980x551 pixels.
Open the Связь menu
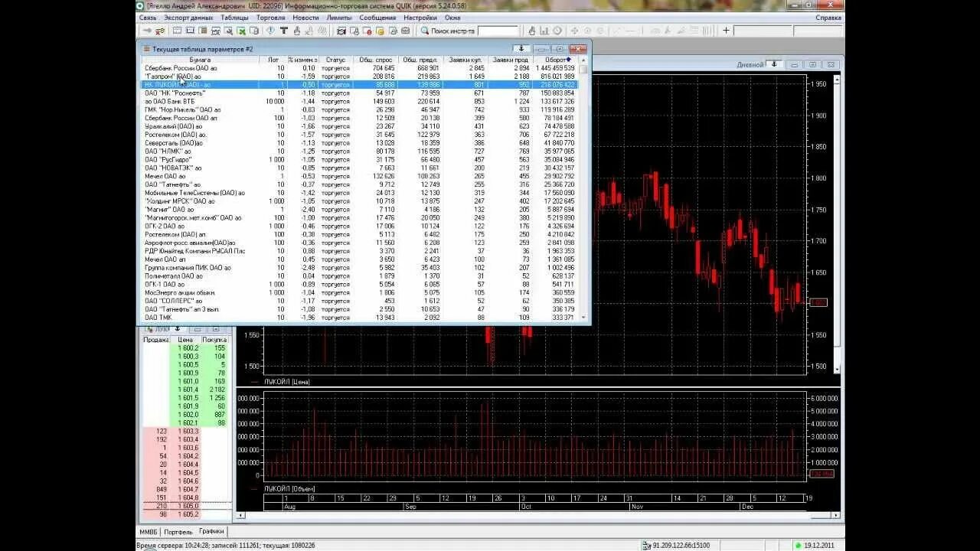[x=148, y=18]
